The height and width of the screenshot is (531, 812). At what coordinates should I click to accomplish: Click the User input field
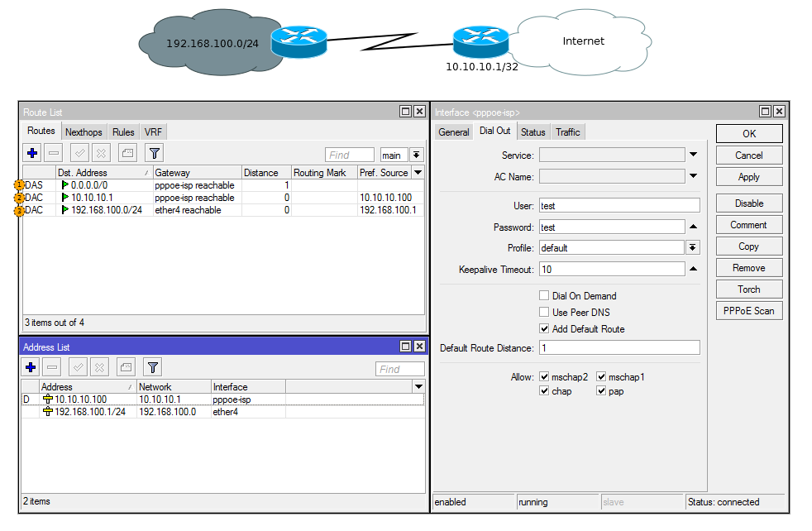[x=619, y=206]
